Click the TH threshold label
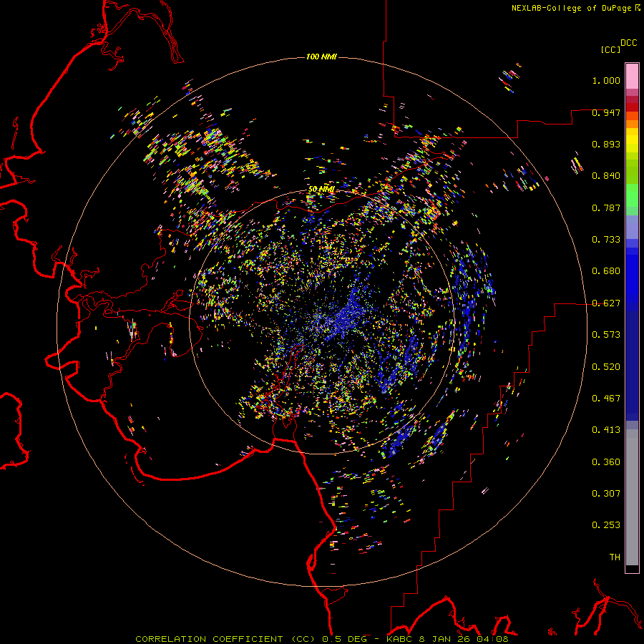This screenshot has height=644, width=644. [615, 557]
